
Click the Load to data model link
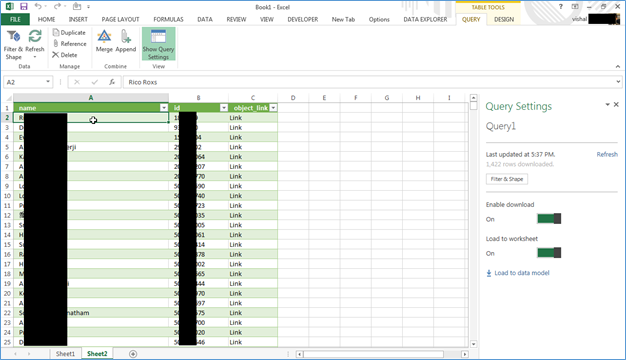(521, 273)
